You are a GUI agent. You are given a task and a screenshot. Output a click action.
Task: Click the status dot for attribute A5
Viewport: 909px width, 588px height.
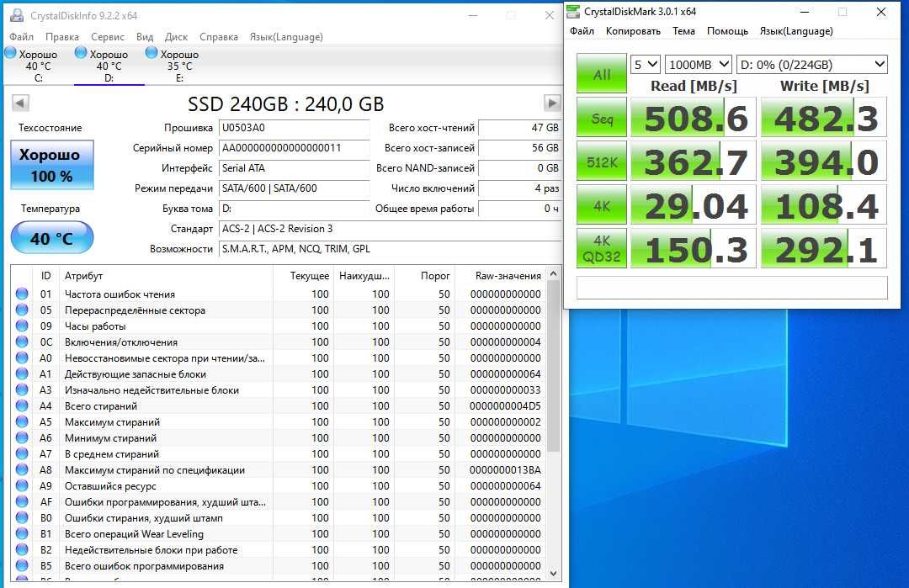pyautogui.click(x=22, y=421)
